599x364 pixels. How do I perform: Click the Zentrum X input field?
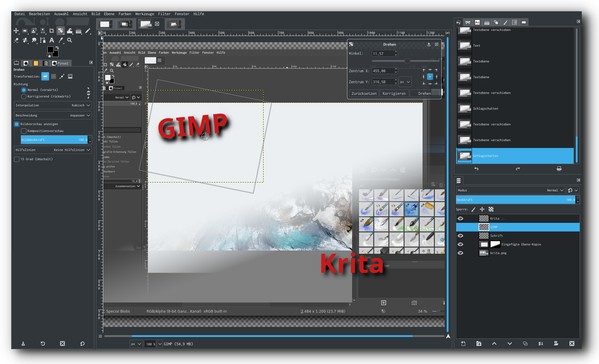pos(383,71)
